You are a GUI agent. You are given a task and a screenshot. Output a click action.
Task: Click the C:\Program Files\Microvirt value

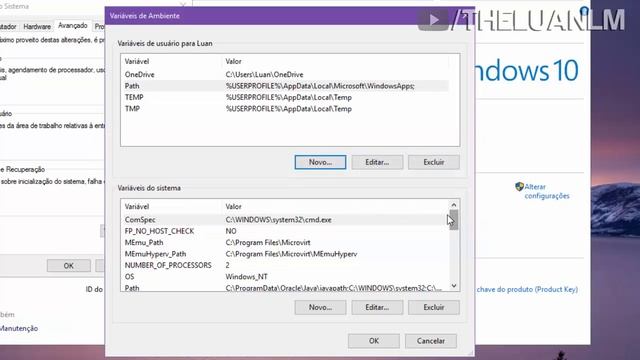(x=268, y=242)
